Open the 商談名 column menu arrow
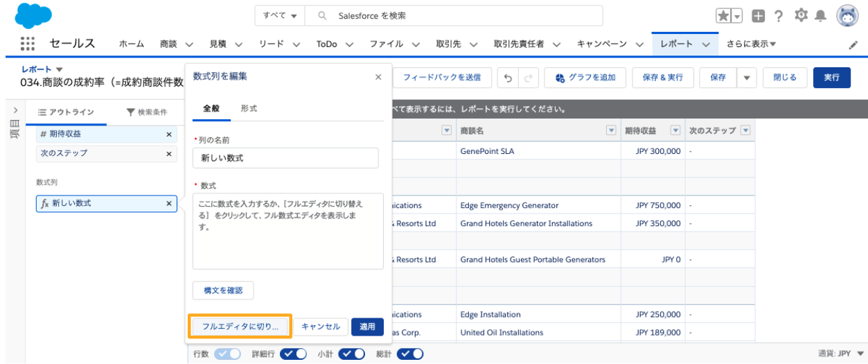 [x=611, y=130]
